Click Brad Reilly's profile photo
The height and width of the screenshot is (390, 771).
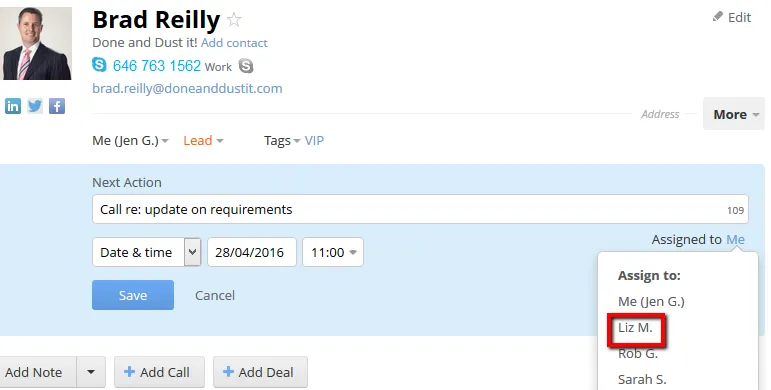[x=37, y=43]
